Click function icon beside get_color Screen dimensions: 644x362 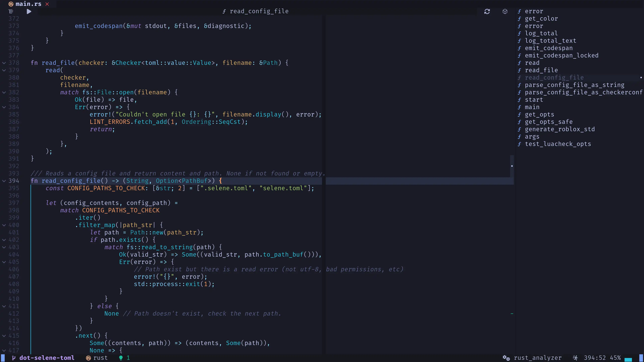point(519,19)
